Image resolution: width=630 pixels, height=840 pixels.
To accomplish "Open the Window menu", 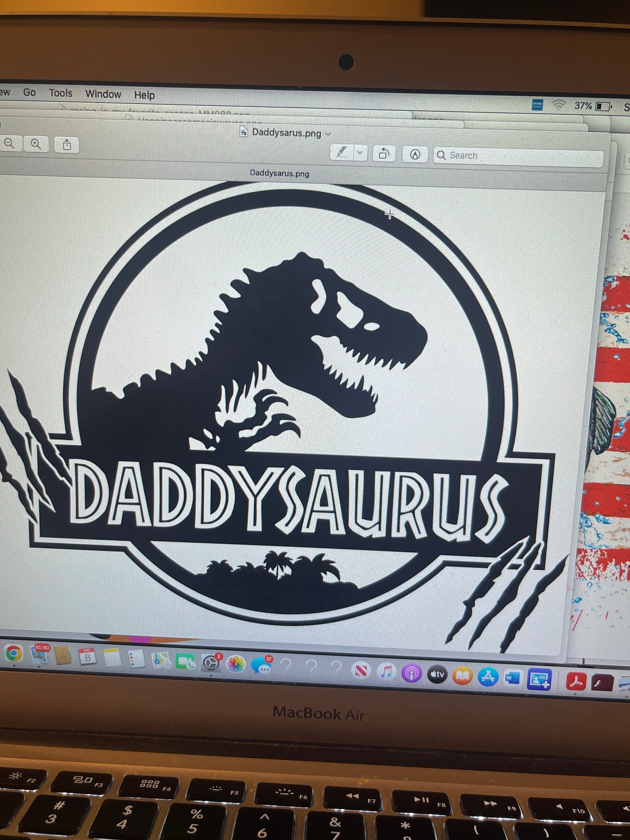I will (103, 94).
